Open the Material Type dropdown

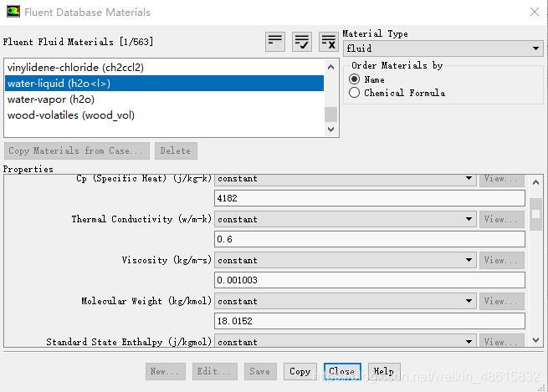(443, 48)
